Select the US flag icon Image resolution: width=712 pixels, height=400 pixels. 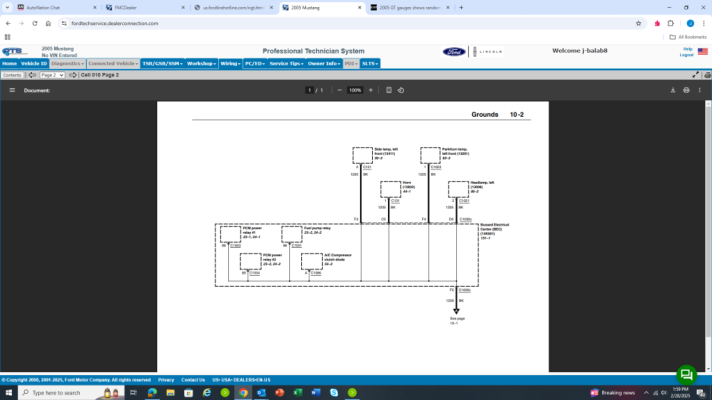pos(702,52)
